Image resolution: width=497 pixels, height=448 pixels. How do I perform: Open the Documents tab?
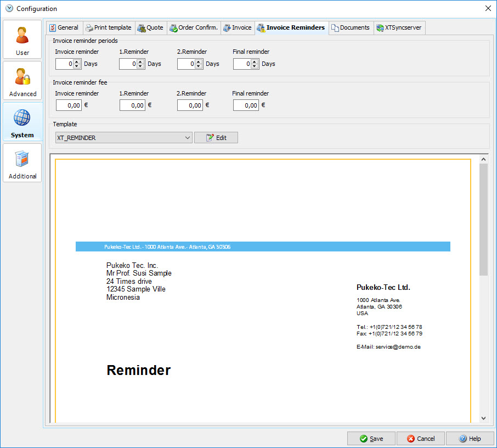(351, 27)
